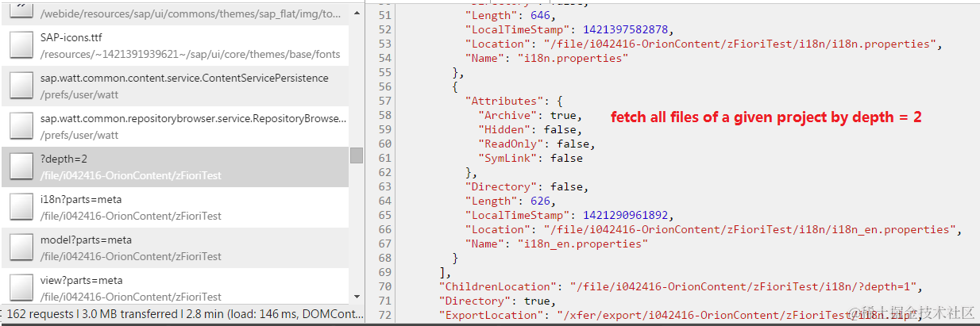Select the SAP-icons.ttf request name
The width and height of the screenshot is (980, 326).
point(71,38)
